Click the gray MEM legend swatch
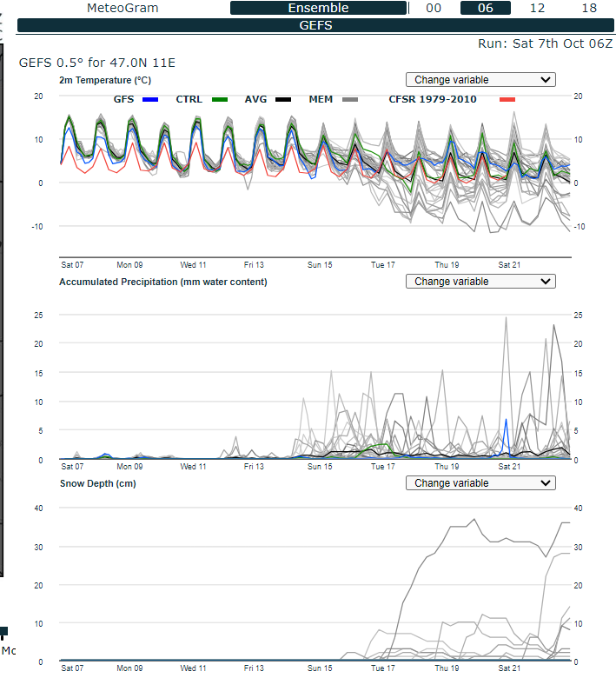616x678 pixels. (350, 99)
